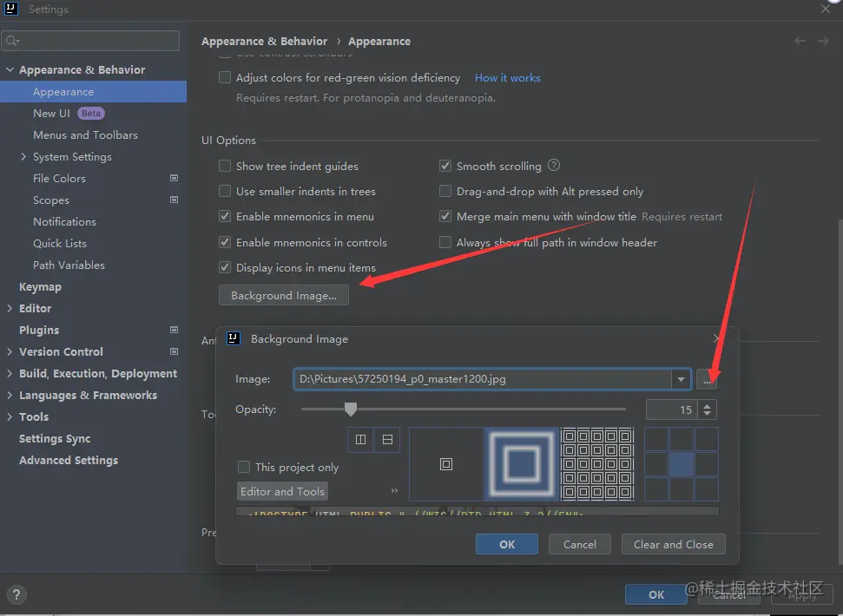The width and height of the screenshot is (843, 616).
Task: Expand the System Settings node
Action: point(23,156)
